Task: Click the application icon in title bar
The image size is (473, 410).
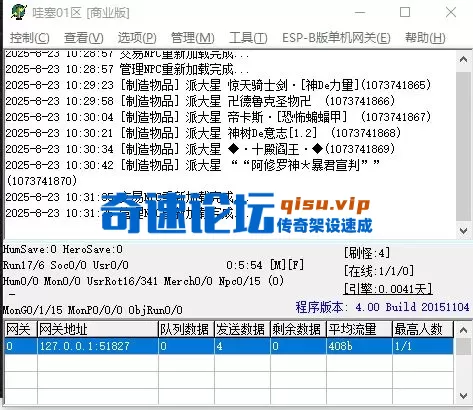Action: pyautogui.click(x=19, y=12)
